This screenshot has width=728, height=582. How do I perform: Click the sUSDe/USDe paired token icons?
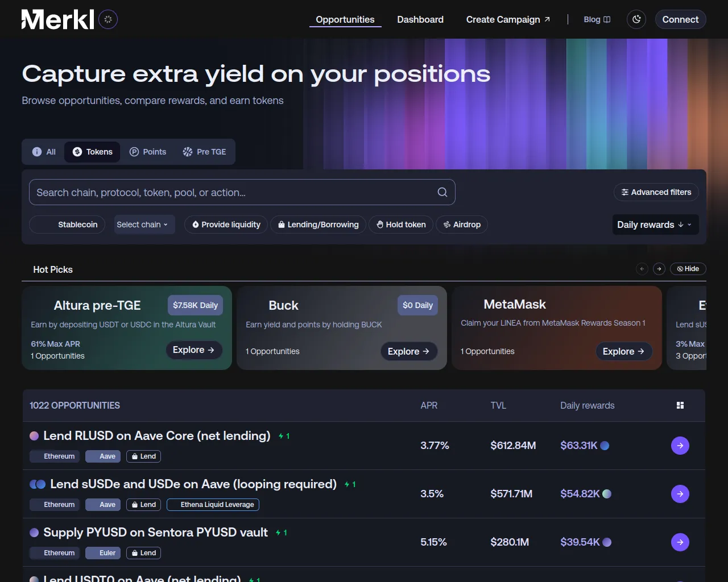[38, 484]
